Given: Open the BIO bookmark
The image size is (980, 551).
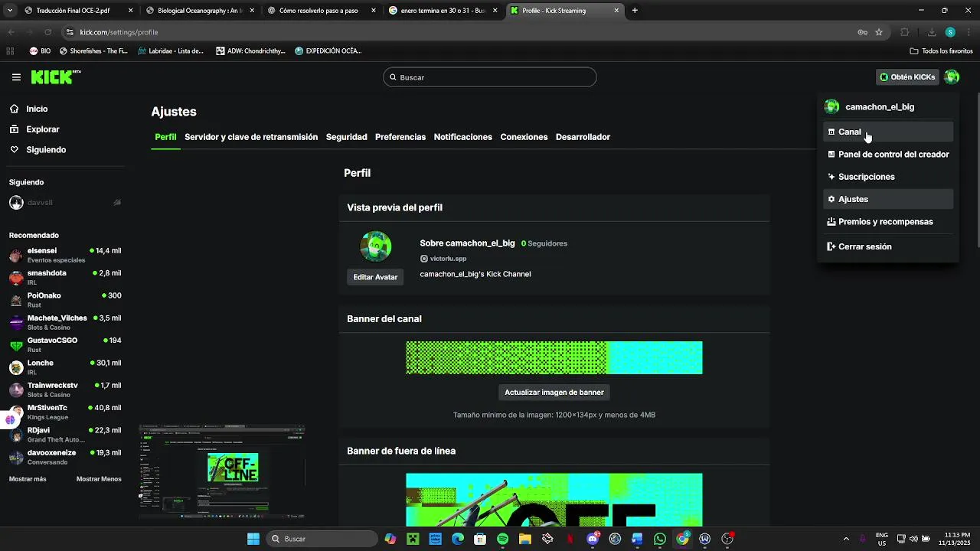Looking at the screenshot, I should [x=40, y=51].
